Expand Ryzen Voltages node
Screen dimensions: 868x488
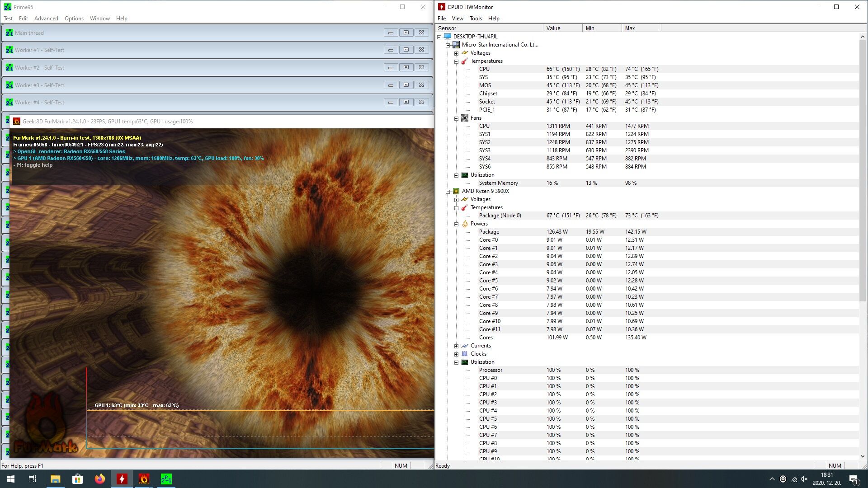click(x=456, y=199)
